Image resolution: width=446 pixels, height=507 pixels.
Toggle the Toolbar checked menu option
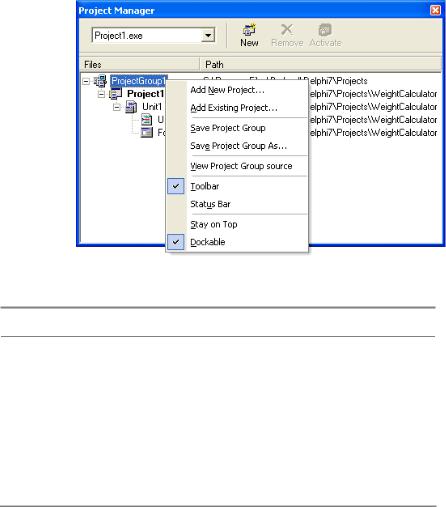(237, 186)
